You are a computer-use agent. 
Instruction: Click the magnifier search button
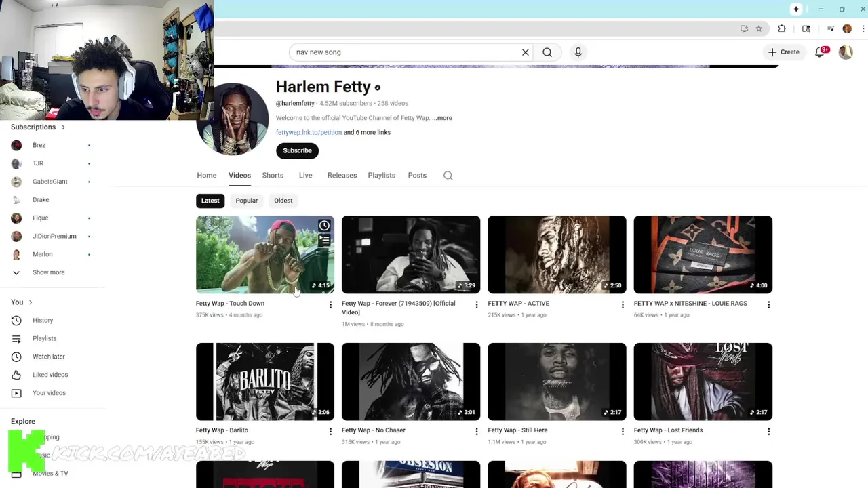547,52
